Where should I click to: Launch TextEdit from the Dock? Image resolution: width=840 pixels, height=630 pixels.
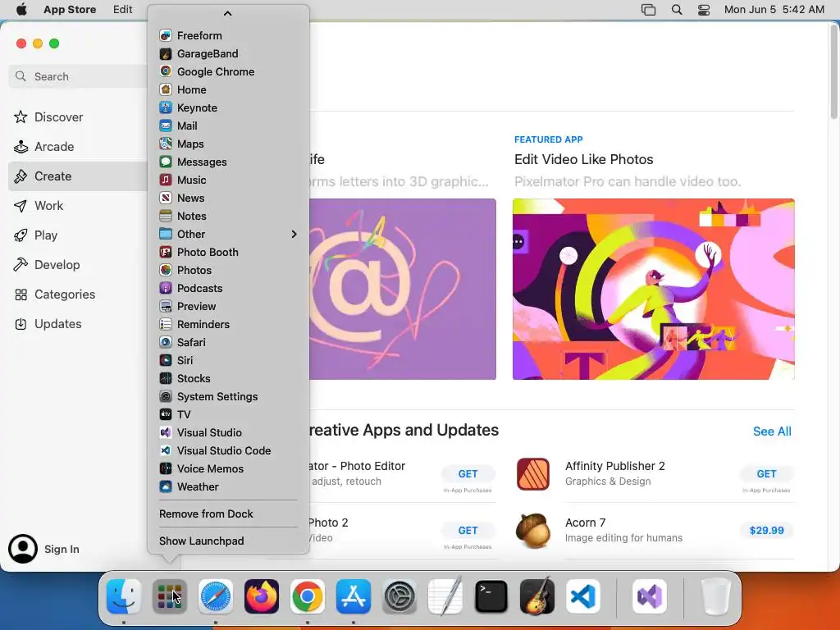(445, 596)
